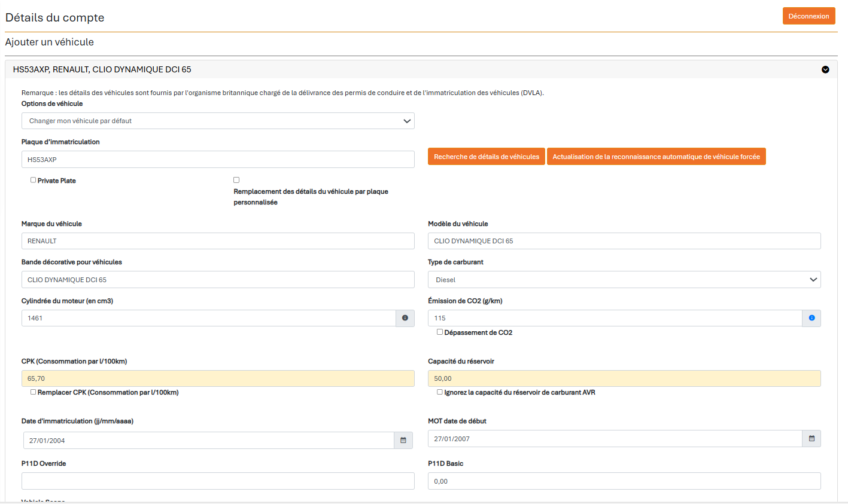
Task: Open the registration date calendar picker
Action: point(403,440)
